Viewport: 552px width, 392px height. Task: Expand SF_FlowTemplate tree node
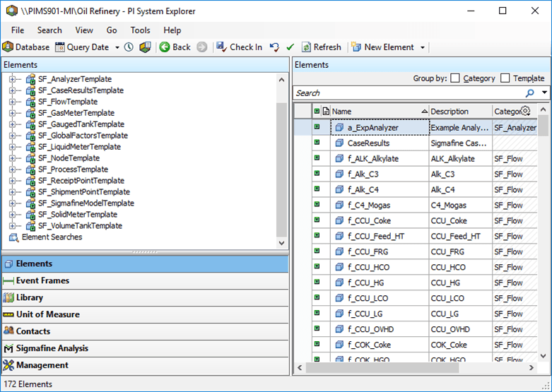(12, 102)
